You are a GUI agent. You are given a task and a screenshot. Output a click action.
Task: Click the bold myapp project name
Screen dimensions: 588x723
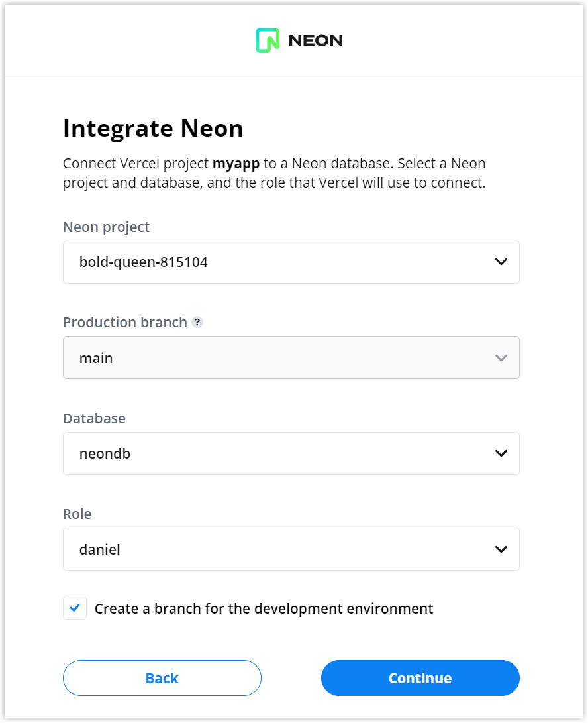[236, 164]
